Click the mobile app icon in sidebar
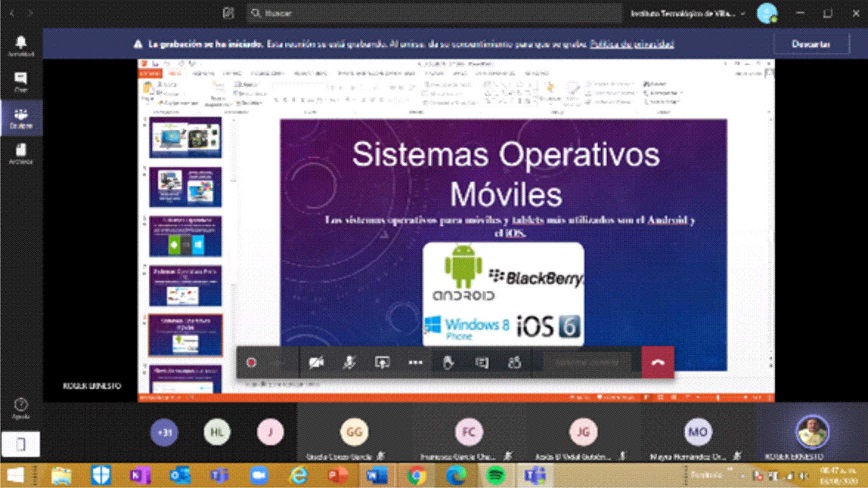The height and width of the screenshot is (488, 868). pos(20,444)
